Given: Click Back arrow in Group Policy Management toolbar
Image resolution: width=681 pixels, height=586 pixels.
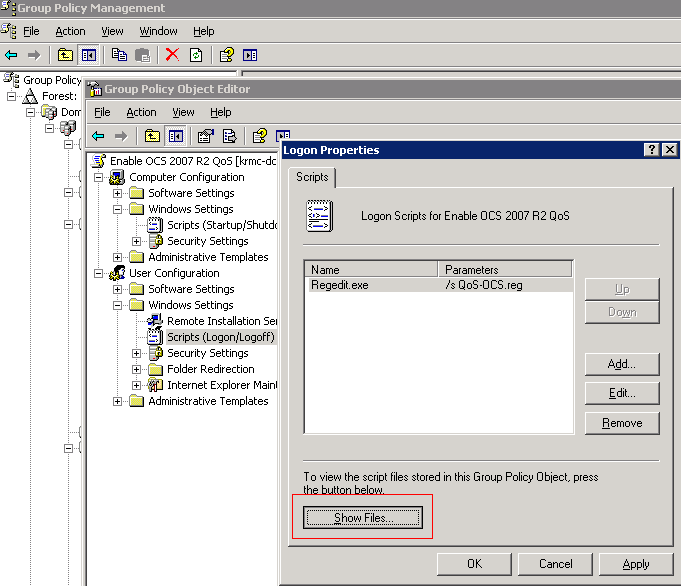Looking at the screenshot, I should tap(11, 55).
